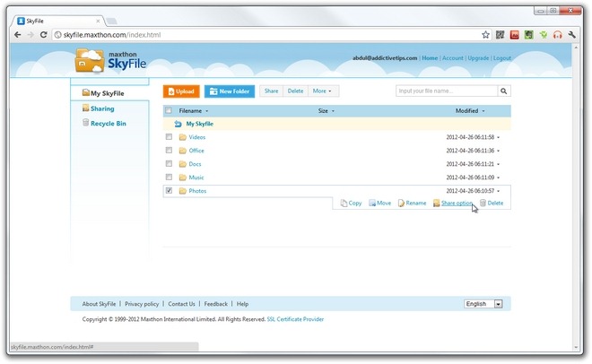This screenshot has width=592, height=364.
Task: Click the file name search field
Action: [447, 91]
